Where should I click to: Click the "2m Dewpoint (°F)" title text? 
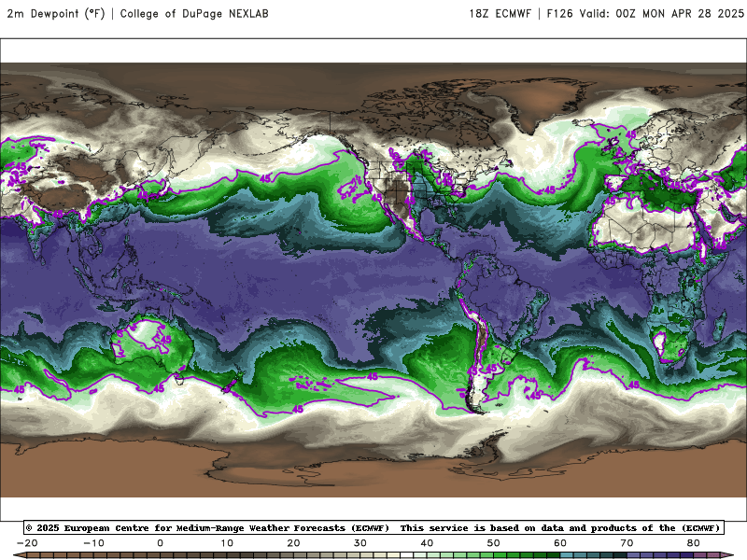(56, 14)
